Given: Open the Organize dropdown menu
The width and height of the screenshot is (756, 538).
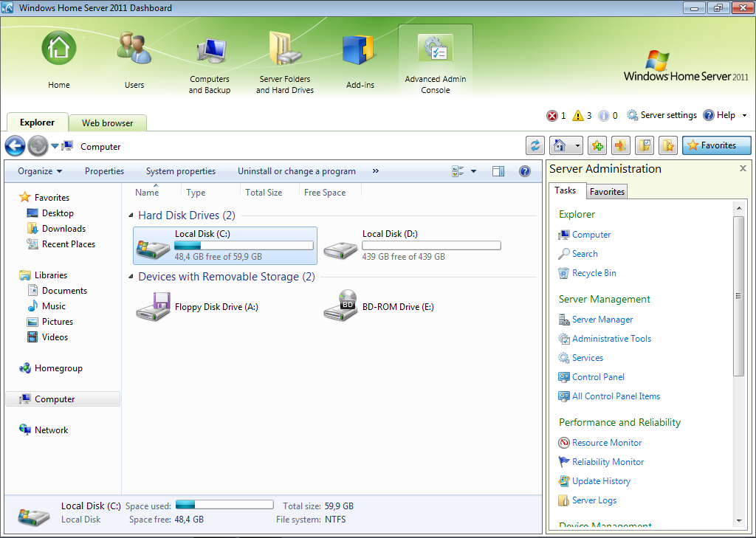Looking at the screenshot, I should pyautogui.click(x=40, y=171).
